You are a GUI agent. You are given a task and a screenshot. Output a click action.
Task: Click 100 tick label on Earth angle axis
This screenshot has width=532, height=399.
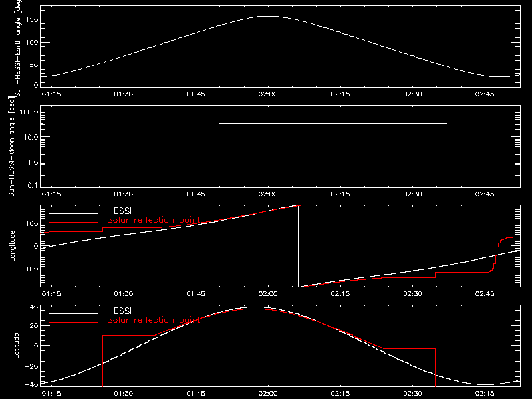pyautogui.click(x=32, y=43)
